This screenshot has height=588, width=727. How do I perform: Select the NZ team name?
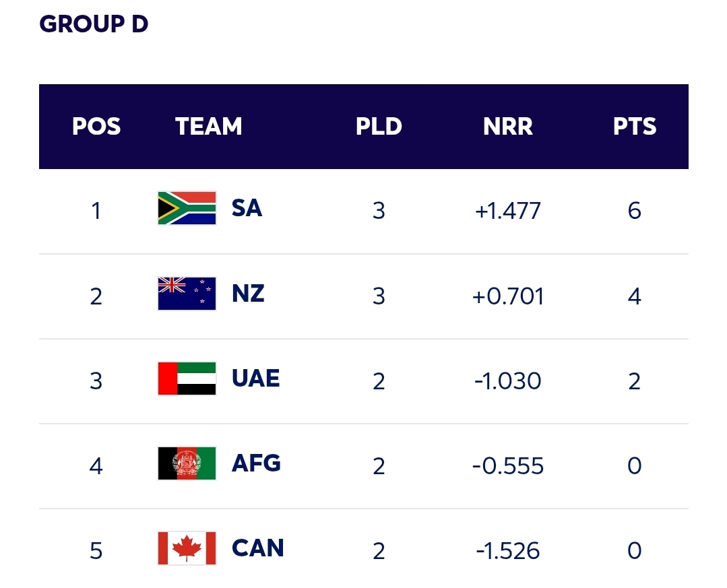coord(248,294)
